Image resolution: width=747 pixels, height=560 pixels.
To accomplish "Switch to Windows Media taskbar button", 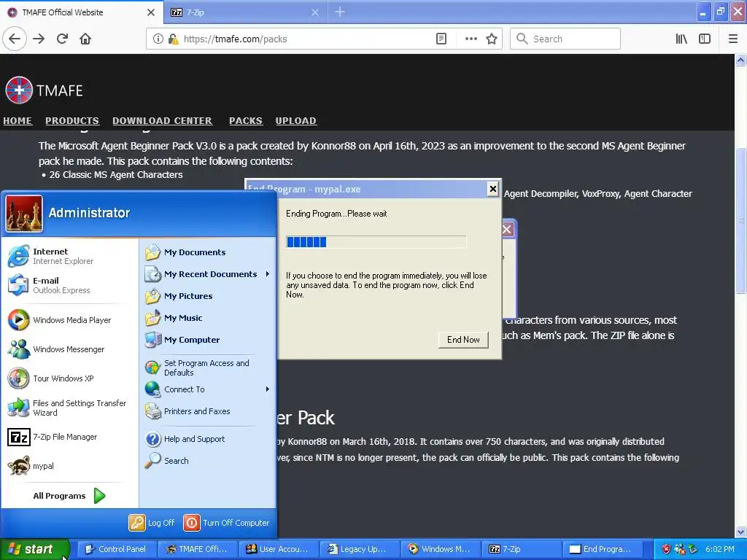I will [x=440, y=549].
